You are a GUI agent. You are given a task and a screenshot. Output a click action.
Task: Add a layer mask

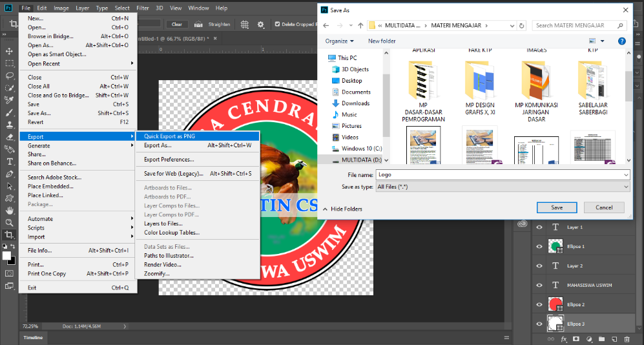click(576, 339)
